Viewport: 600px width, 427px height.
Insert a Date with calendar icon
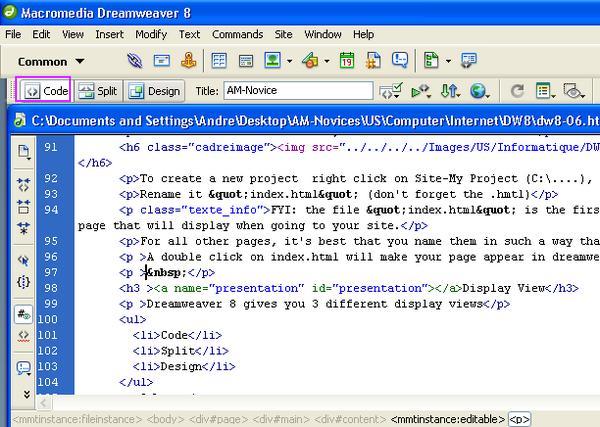click(347, 60)
